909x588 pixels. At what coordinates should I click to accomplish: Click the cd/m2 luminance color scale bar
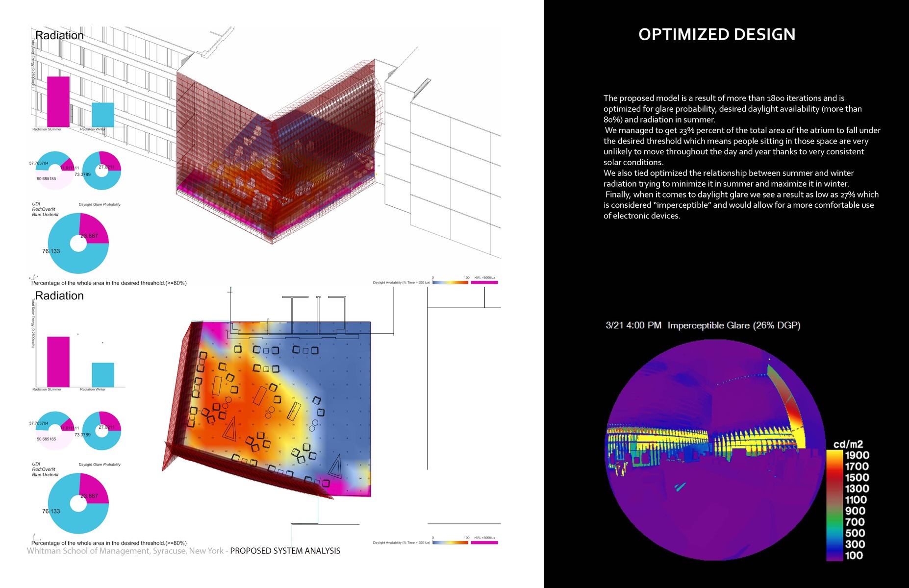point(834,505)
